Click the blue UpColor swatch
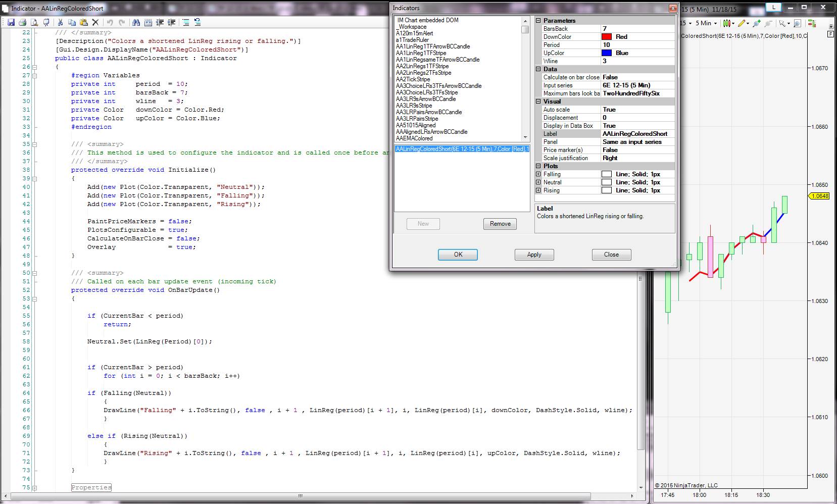The height and width of the screenshot is (504, 837). point(607,53)
